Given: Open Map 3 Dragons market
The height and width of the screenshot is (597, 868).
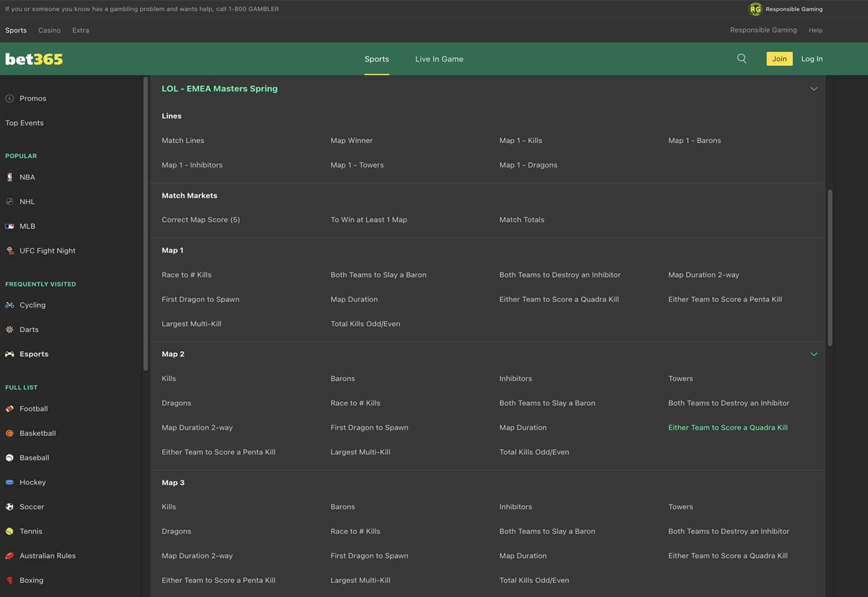Looking at the screenshot, I should [177, 531].
